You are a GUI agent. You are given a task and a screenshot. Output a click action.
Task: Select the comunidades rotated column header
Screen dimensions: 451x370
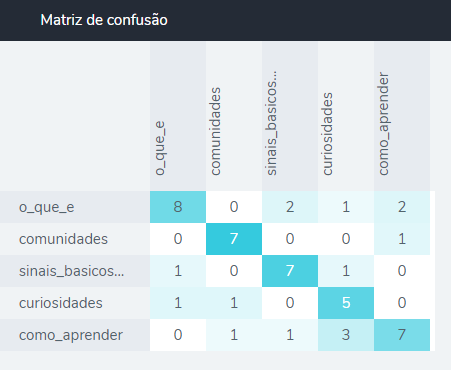coord(216,131)
